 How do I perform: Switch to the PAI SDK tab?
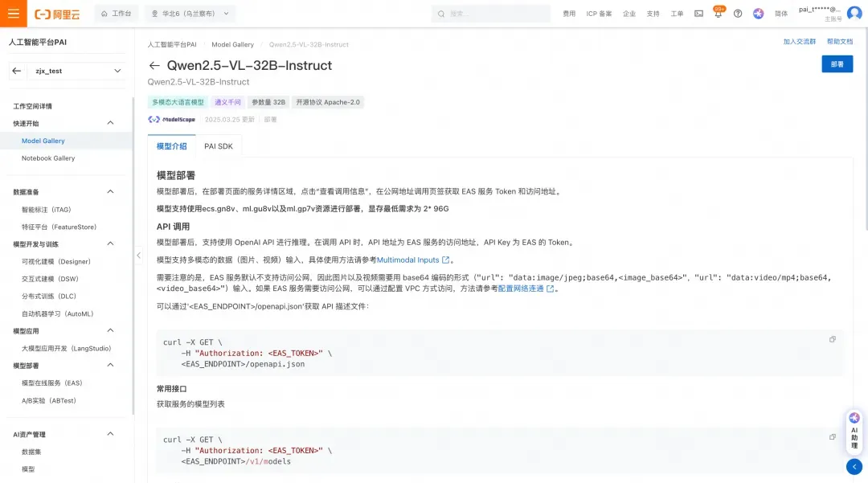[x=218, y=146]
